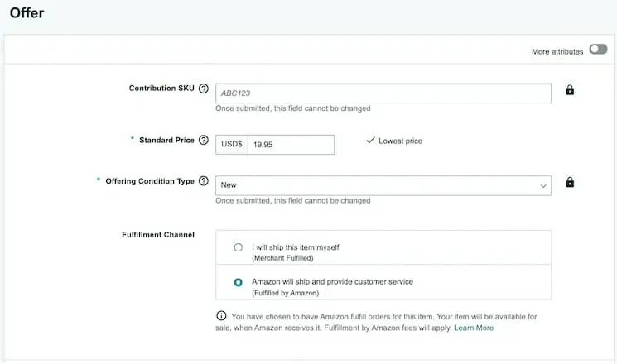Click lock icon beside Contribution SKU field

pyautogui.click(x=570, y=90)
